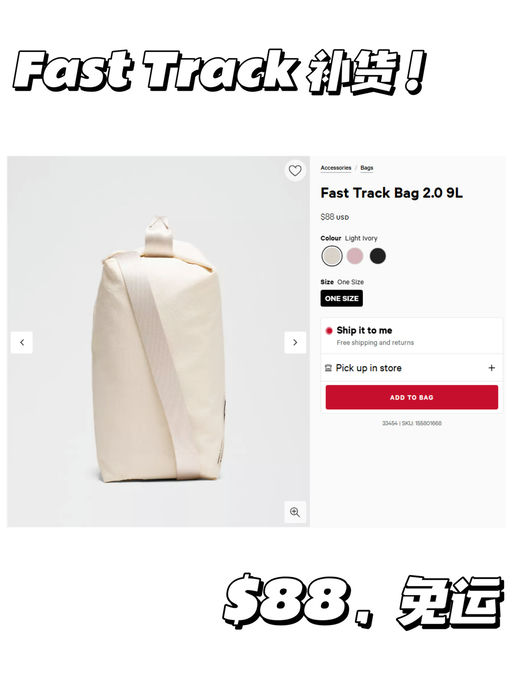Open the Accessories breadcrumb link
Image resolution: width=512 pixels, height=683 pixels.
(336, 168)
